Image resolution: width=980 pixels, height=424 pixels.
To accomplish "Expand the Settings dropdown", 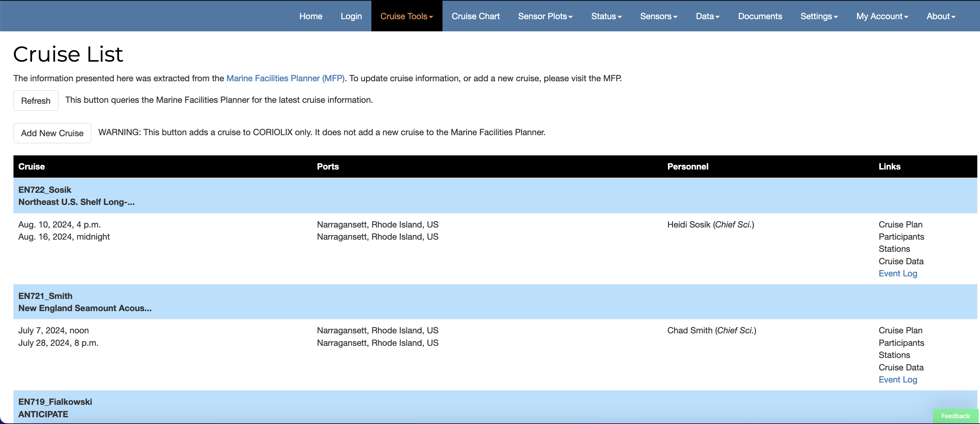I will [819, 16].
